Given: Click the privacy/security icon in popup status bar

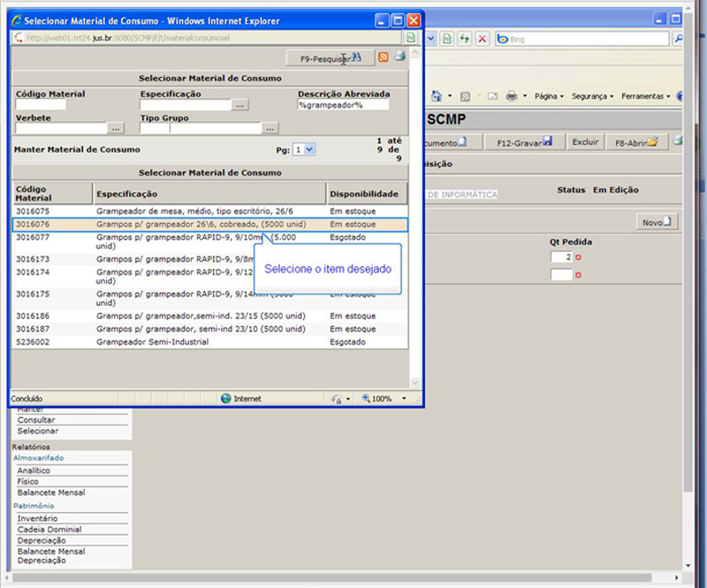Looking at the screenshot, I should [x=337, y=399].
